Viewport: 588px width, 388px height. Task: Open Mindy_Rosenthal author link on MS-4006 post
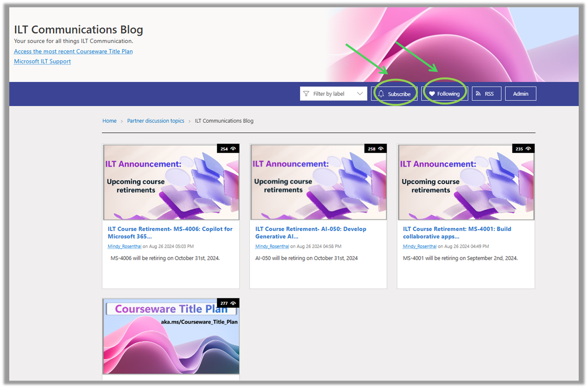coord(125,246)
